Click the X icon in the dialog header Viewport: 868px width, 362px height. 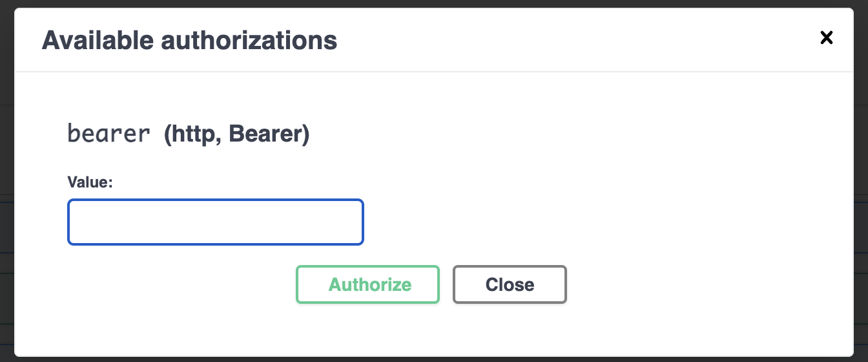click(x=826, y=38)
